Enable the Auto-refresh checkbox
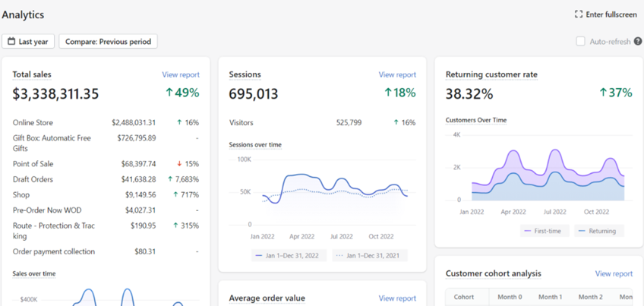 pos(580,41)
